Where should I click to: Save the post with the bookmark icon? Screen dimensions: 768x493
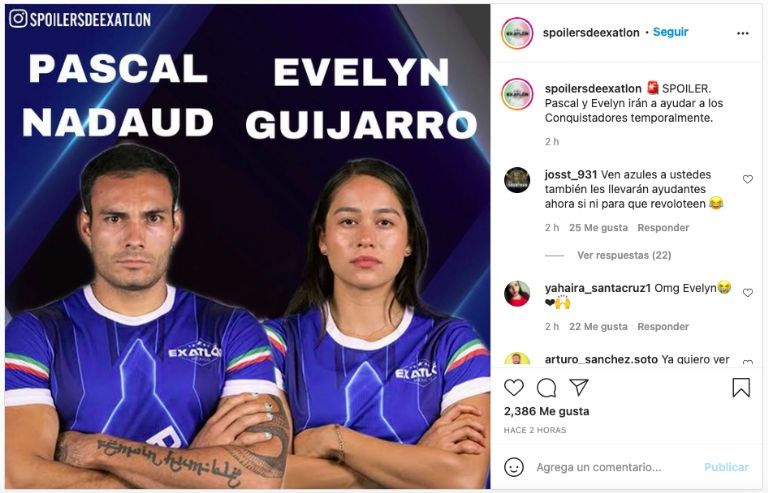pos(741,388)
